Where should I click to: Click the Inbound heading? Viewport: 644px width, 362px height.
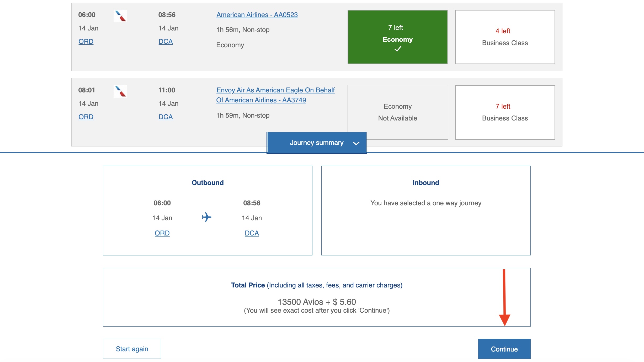pos(426,183)
